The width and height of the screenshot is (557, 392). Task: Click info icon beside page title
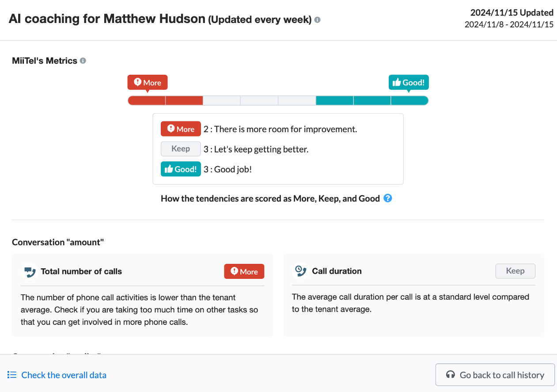pyautogui.click(x=318, y=20)
